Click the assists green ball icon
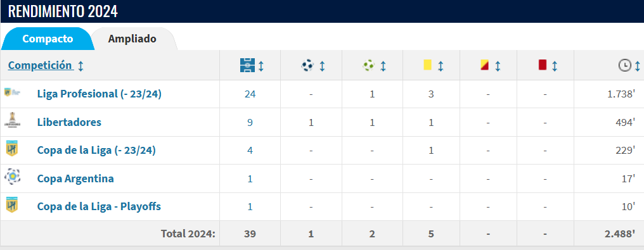This screenshot has height=250, width=644. point(369,65)
